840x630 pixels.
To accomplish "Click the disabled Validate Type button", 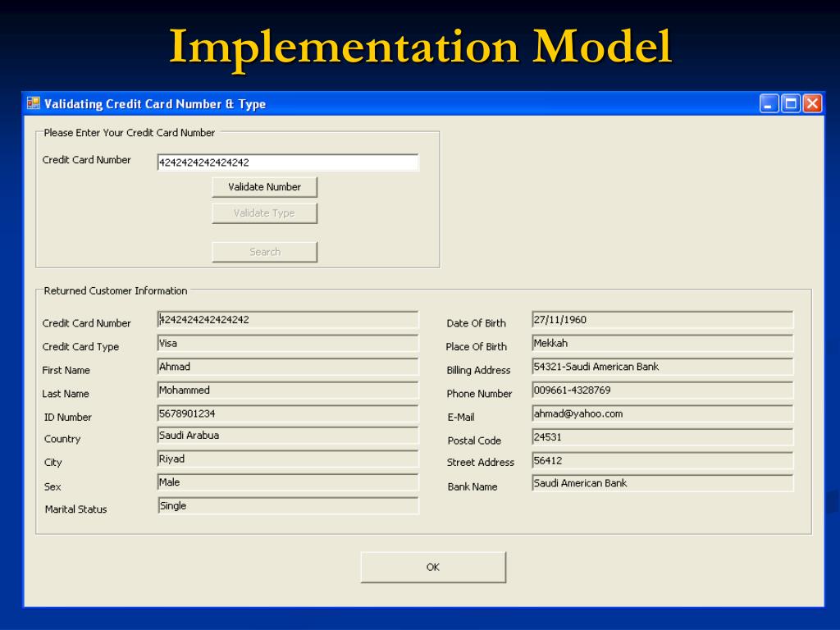I will pyautogui.click(x=265, y=213).
